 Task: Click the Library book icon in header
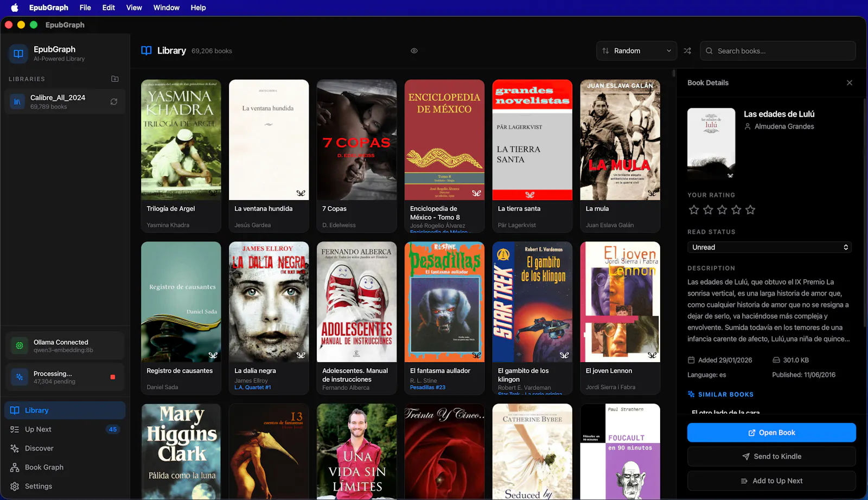(x=146, y=50)
